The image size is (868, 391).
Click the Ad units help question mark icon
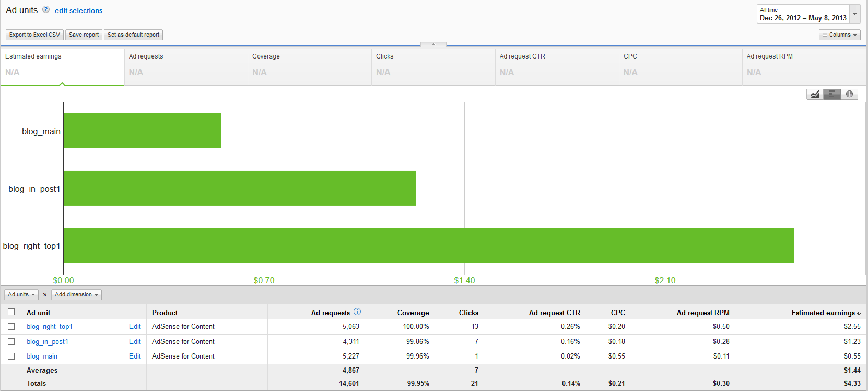pos(46,9)
